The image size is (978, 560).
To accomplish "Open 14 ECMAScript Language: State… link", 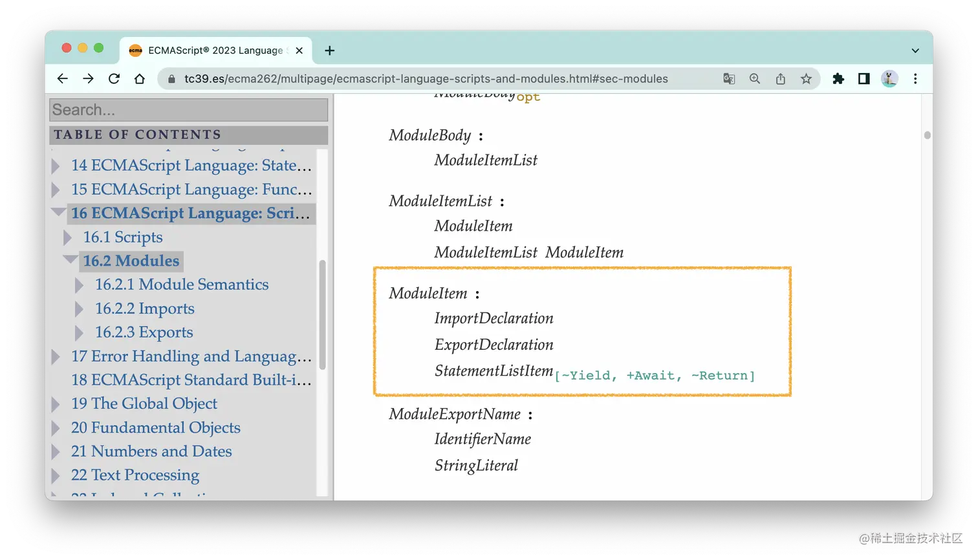I will coord(191,166).
